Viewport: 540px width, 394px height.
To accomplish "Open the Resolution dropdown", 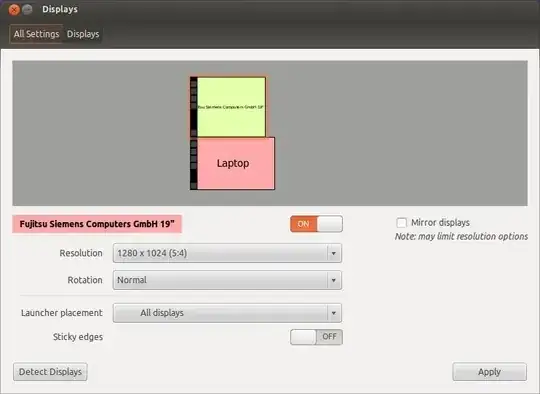I will coord(227,253).
